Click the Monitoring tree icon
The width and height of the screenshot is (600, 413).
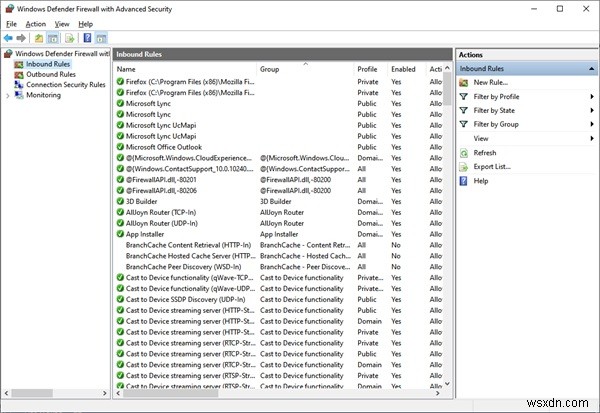tap(19, 95)
